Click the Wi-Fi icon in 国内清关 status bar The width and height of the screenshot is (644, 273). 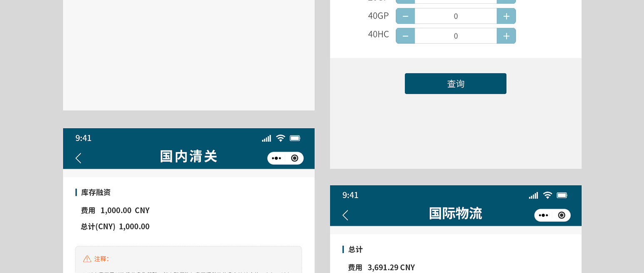281,138
